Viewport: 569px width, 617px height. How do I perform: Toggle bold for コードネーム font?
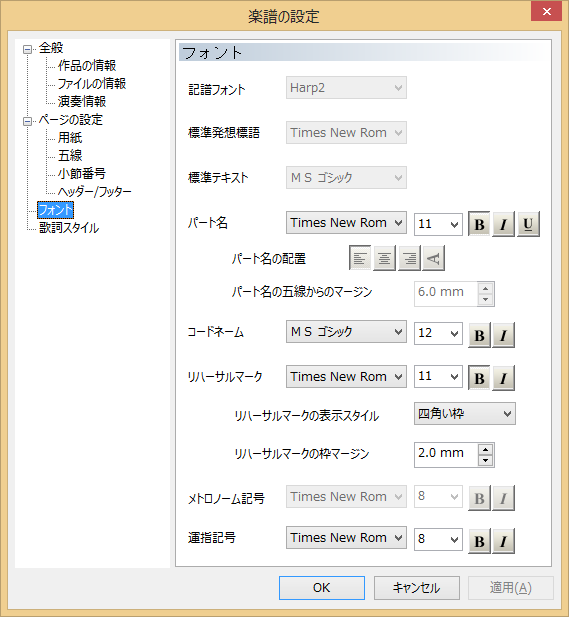tap(479, 335)
